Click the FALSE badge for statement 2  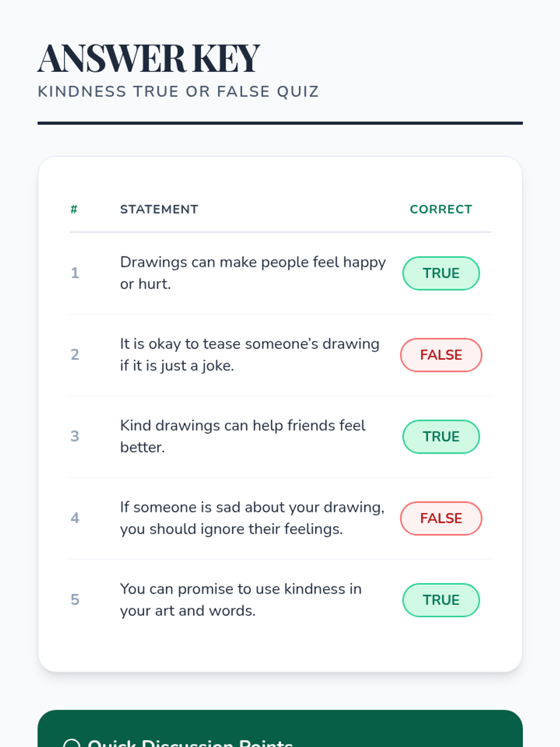click(x=441, y=355)
